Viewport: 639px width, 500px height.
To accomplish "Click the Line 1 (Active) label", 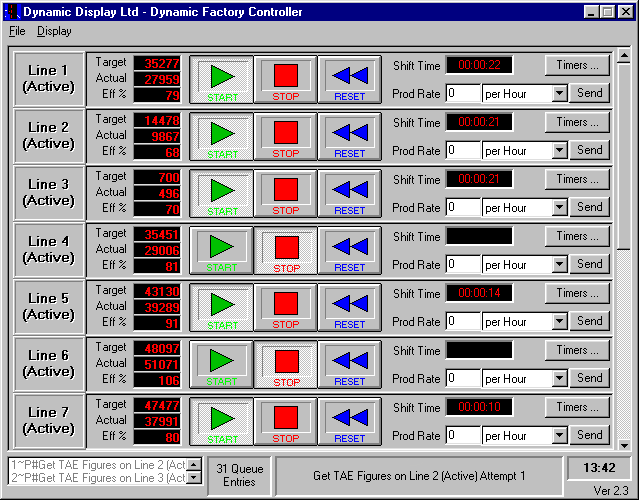I will 49,79.
